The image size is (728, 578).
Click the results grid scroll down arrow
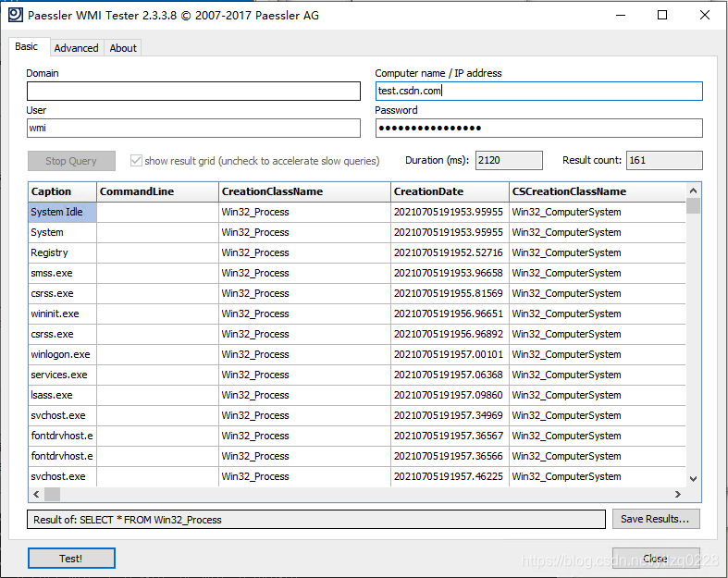point(693,479)
